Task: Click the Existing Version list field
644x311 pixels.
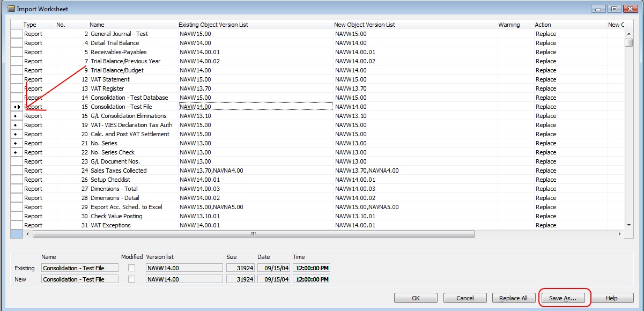Action: point(184,268)
